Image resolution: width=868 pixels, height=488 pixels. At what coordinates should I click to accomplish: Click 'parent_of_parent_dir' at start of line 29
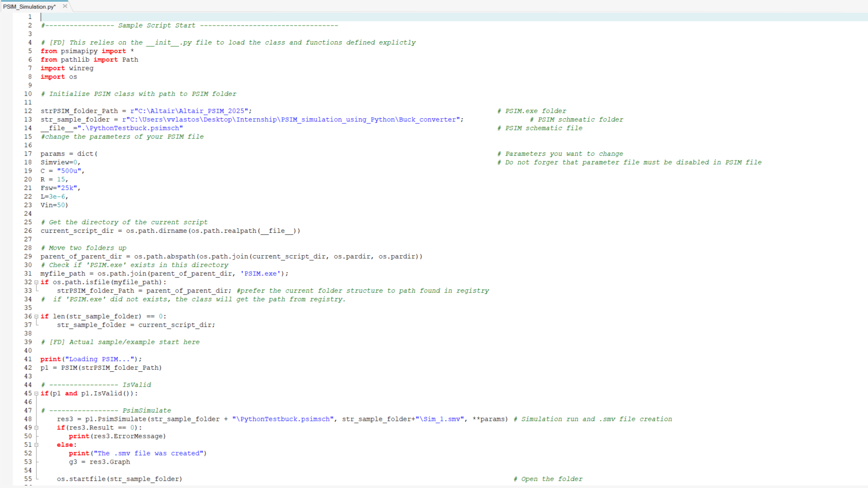pyautogui.click(x=81, y=257)
